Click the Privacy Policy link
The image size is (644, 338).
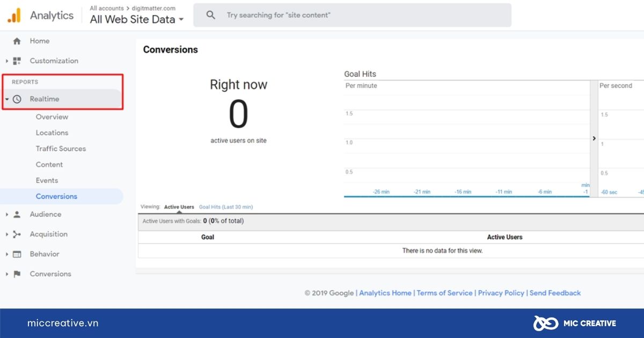pos(501,293)
